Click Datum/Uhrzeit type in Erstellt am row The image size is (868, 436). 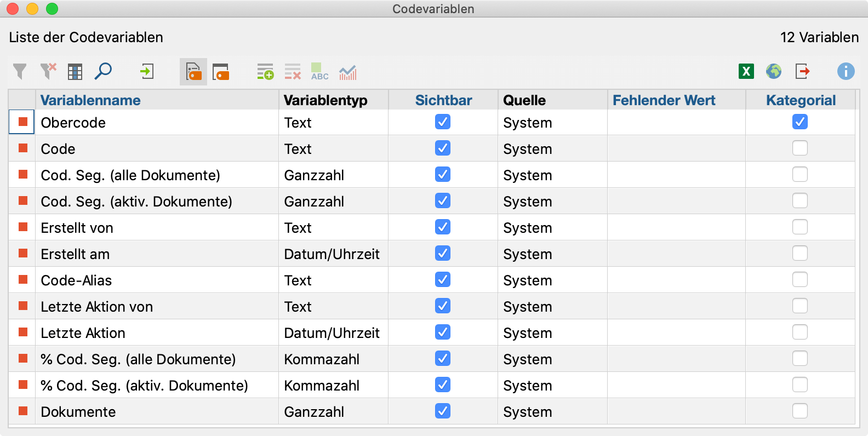pyautogui.click(x=332, y=254)
